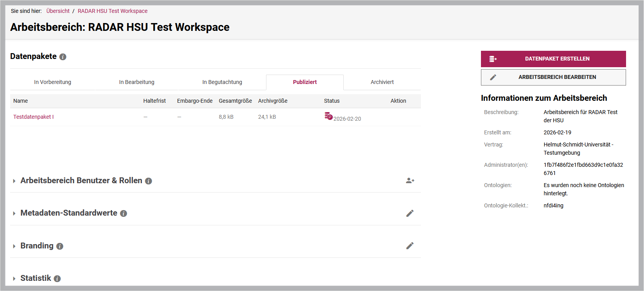
Task: Click info icon next to Statistik
Action: 57,279
